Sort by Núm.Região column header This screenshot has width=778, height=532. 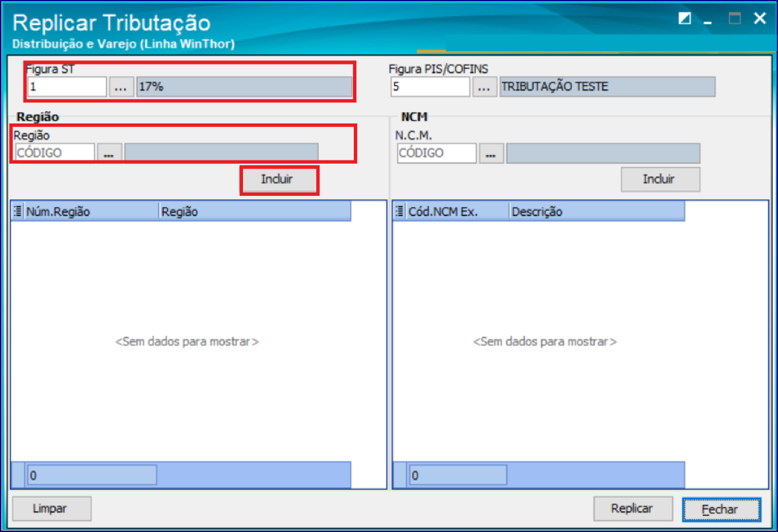point(91,211)
